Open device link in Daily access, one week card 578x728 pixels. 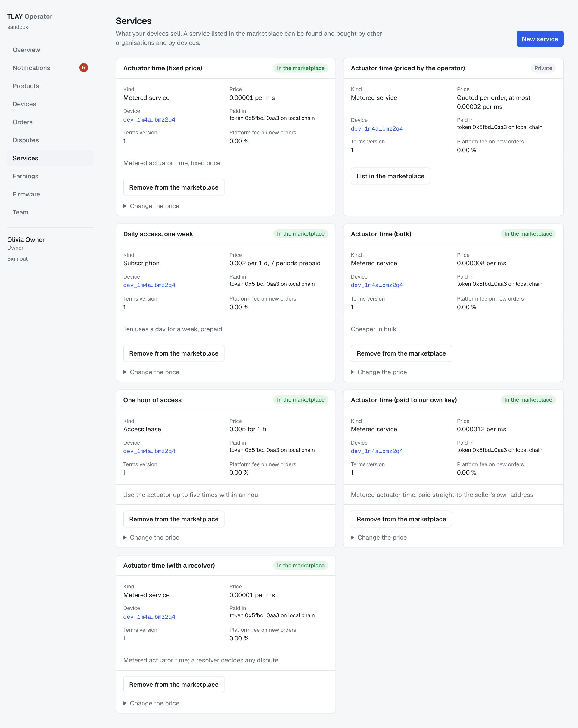point(149,285)
